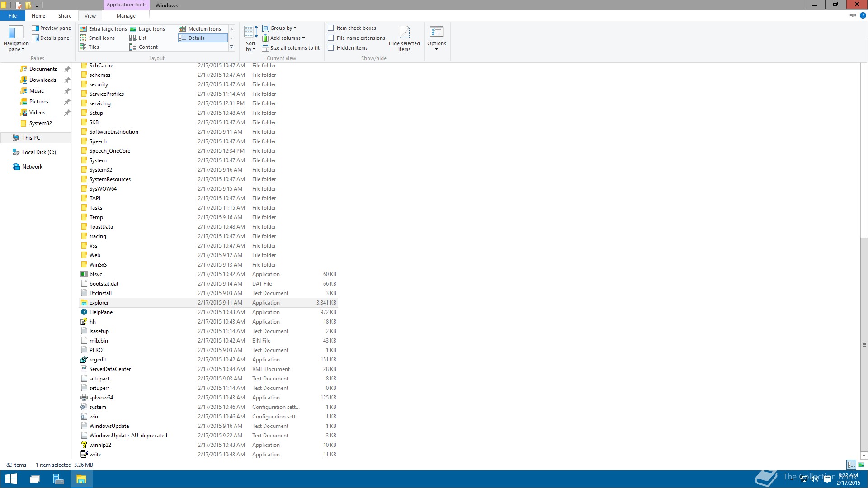Toggle the Details pane
The image size is (868, 488).
point(50,38)
